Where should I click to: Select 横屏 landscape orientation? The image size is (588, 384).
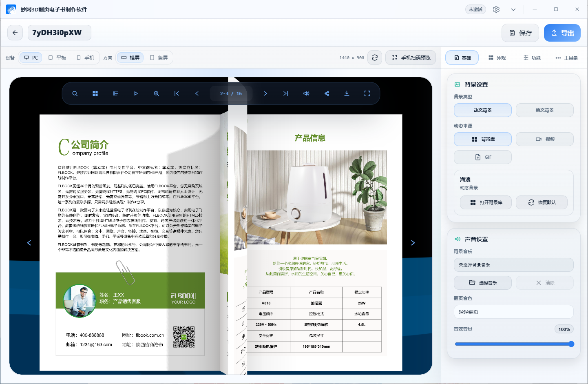pyautogui.click(x=130, y=58)
